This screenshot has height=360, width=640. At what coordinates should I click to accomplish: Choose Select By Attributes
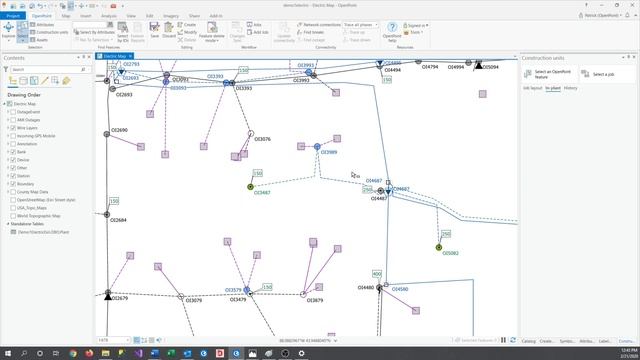tap(94, 32)
